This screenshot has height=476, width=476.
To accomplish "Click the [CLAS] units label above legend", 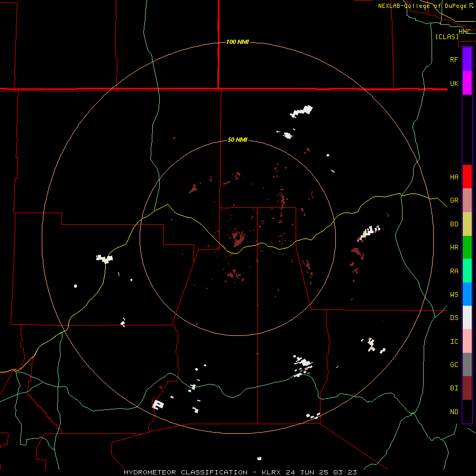I will pos(447,36).
